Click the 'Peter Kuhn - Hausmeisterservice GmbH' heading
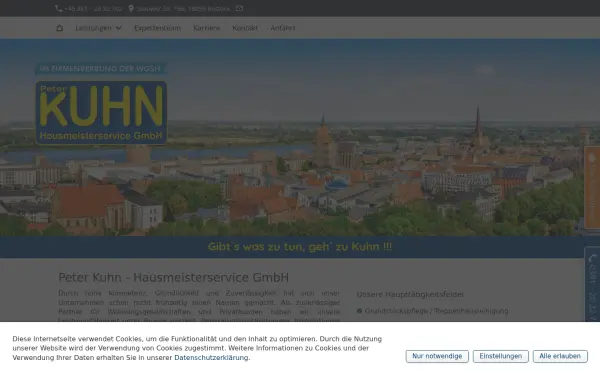The width and height of the screenshot is (600, 375). [x=173, y=277]
